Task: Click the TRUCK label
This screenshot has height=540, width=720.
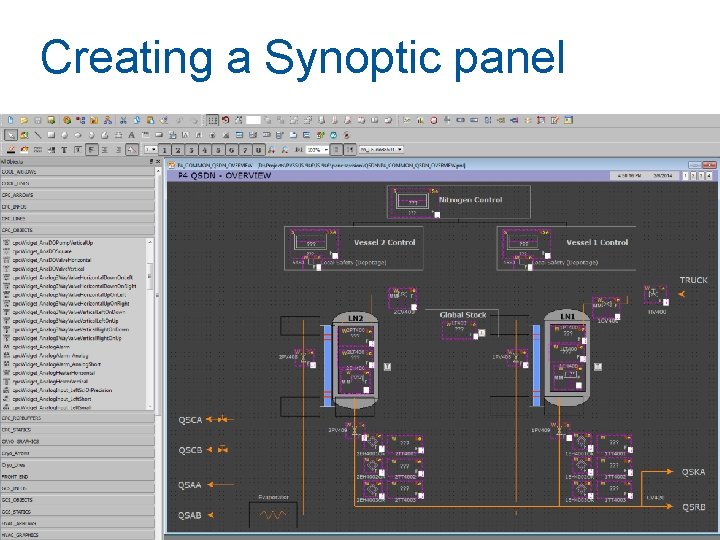Action: coord(693,280)
